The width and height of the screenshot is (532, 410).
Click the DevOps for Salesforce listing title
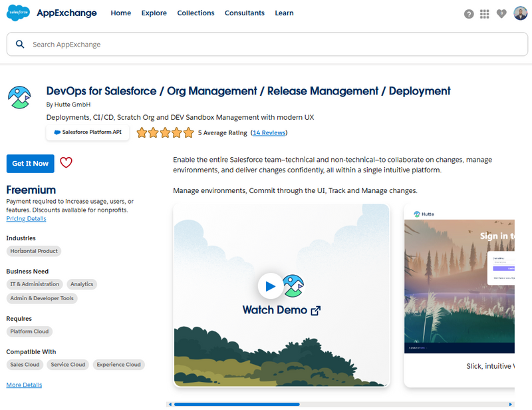click(x=248, y=91)
